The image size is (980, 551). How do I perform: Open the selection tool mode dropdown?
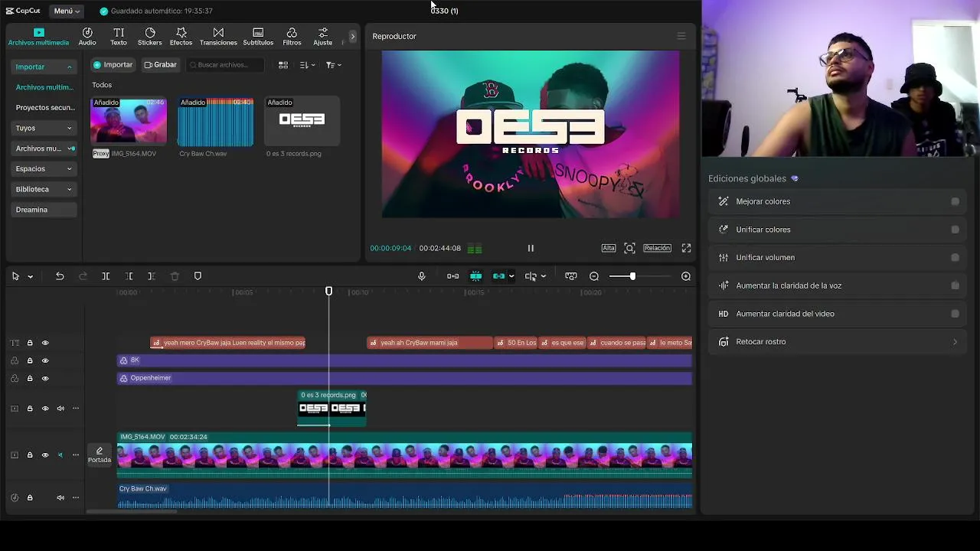point(31,276)
